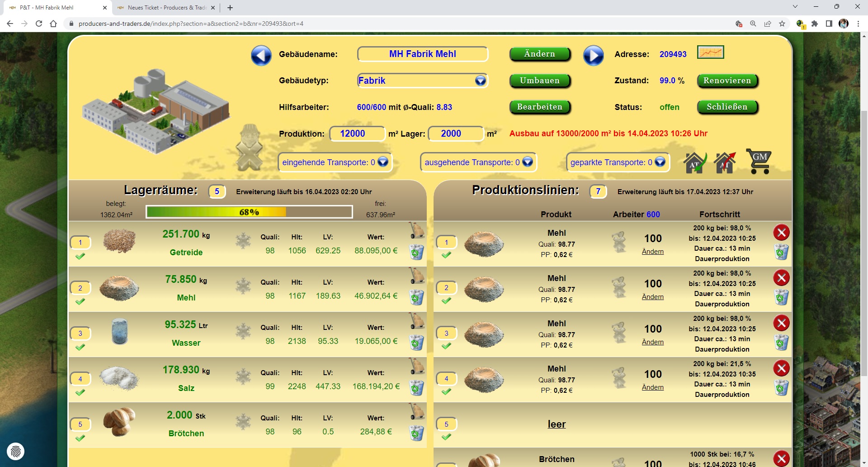This screenshot has width=868, height=467.
Task: Click Ändern link on production line 1
Action: (653, 252)
